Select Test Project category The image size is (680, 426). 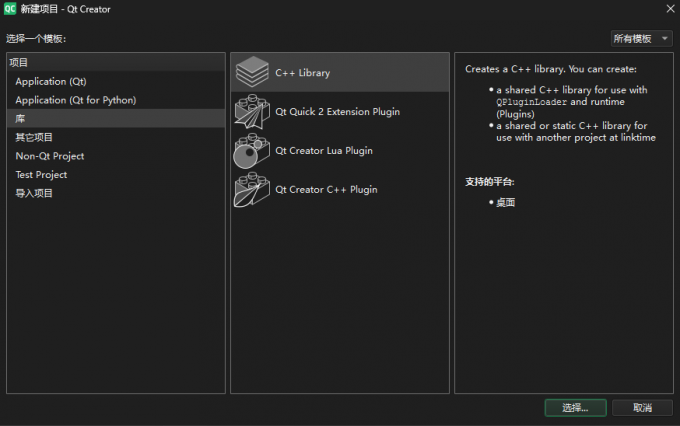[41, 174]
